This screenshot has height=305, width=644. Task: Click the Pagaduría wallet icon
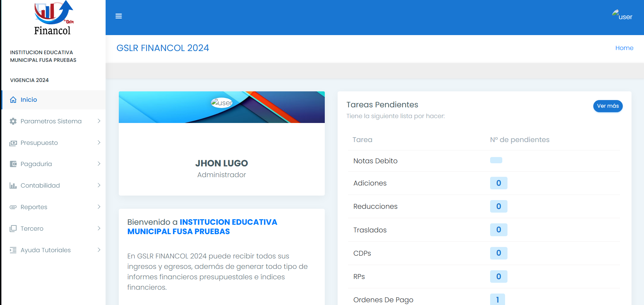click(13, 164)
